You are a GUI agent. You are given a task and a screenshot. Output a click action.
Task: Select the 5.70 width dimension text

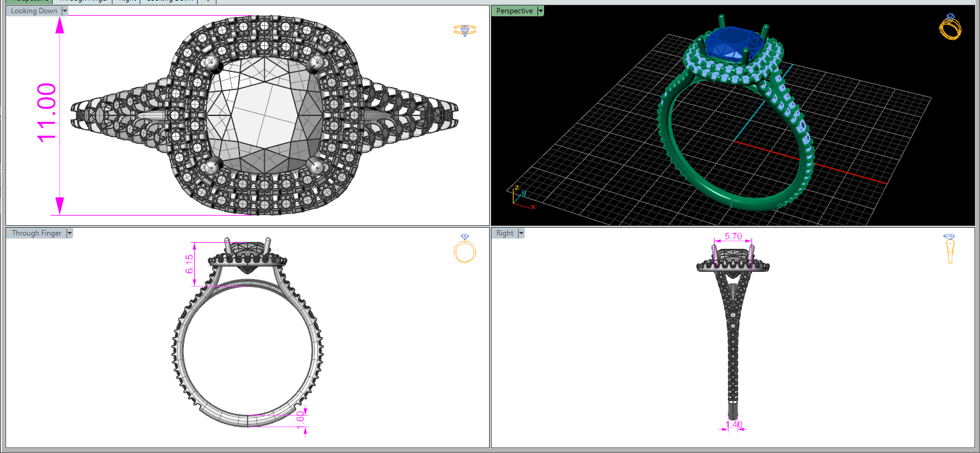click(733, 236)
